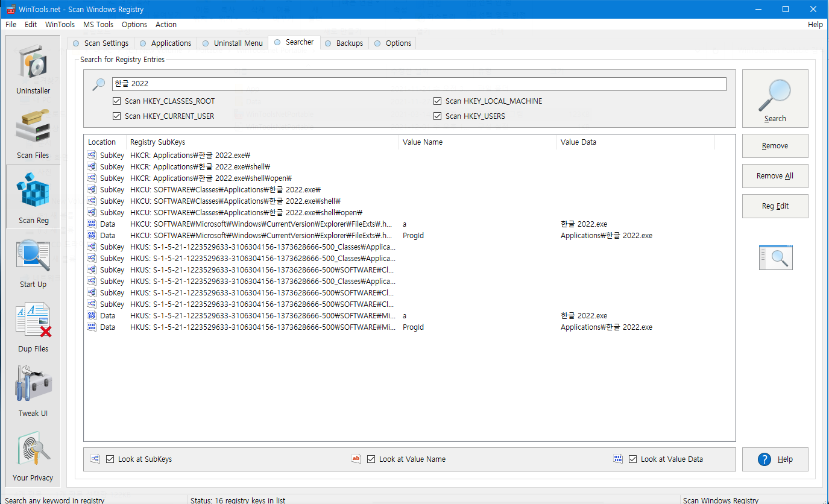This screenshot has height=504, width=829.
Task: Click value data Applications\한글 2022.exe in HKUS row
Action: click(607, 327)
